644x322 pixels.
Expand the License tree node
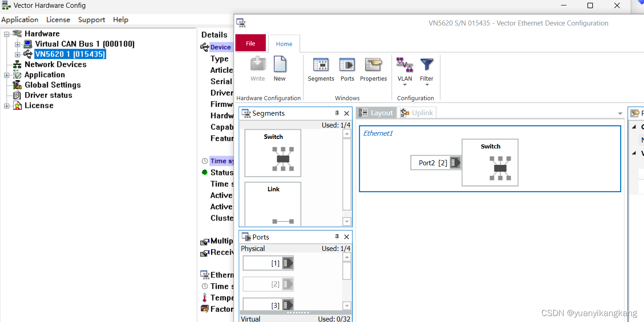[x=7, y=106]
